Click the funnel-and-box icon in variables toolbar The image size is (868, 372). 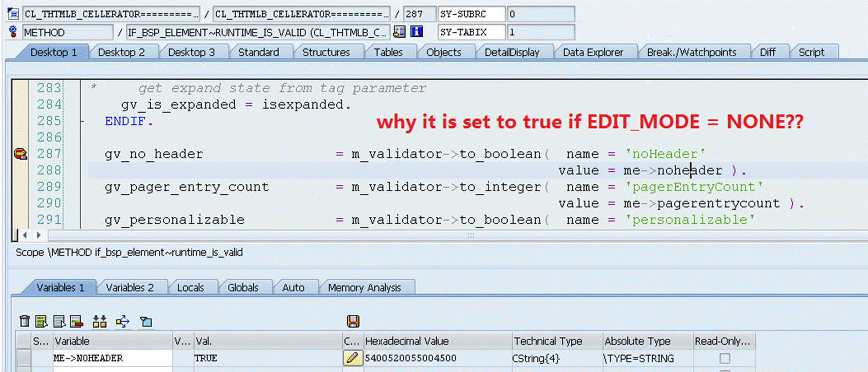[146, 321]
